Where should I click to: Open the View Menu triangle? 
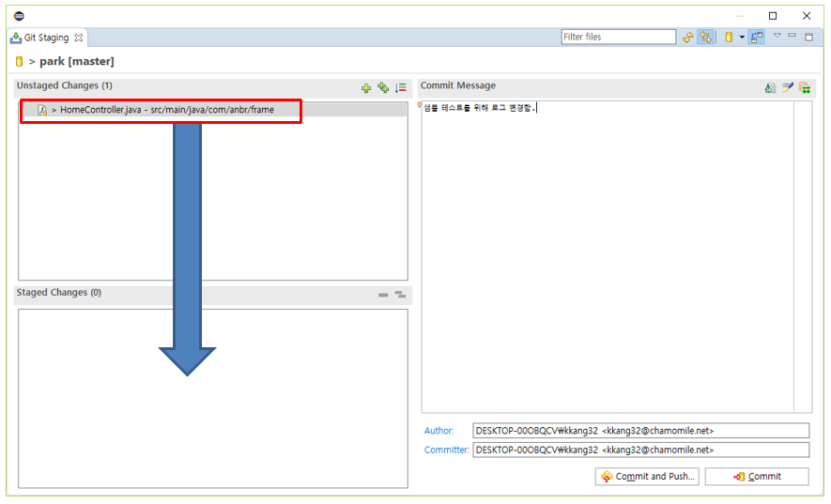click(777, 36)
